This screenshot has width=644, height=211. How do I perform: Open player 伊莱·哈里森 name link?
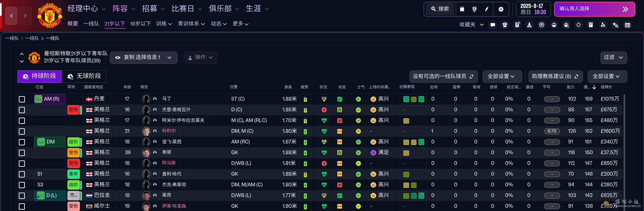tap(174, 206)
